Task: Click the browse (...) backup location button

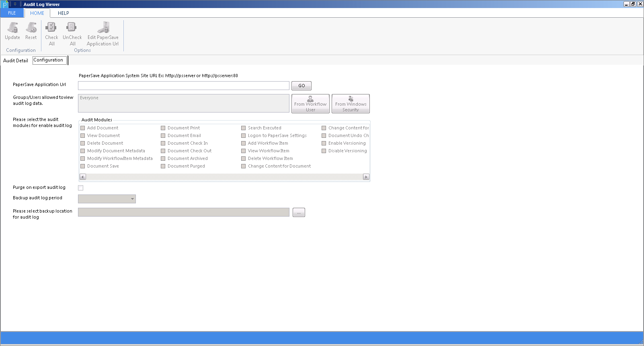Action: click(299, 212)
